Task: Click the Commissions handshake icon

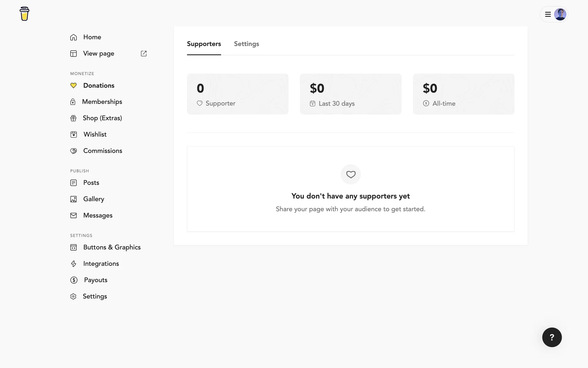Action: coord(73,151)
